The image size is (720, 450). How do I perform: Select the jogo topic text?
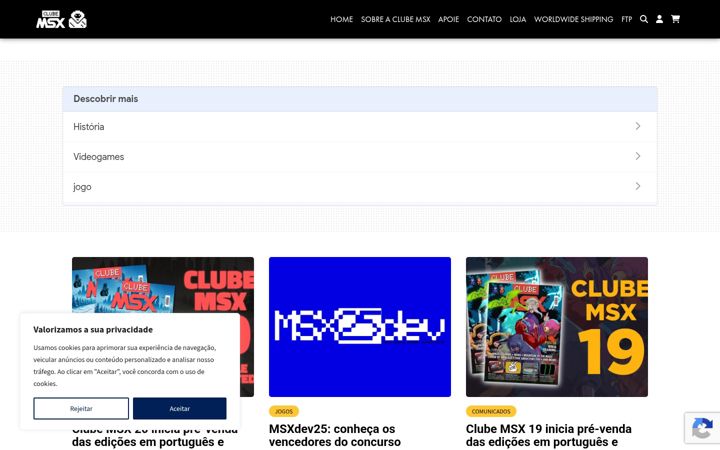[x=82, y=187]
